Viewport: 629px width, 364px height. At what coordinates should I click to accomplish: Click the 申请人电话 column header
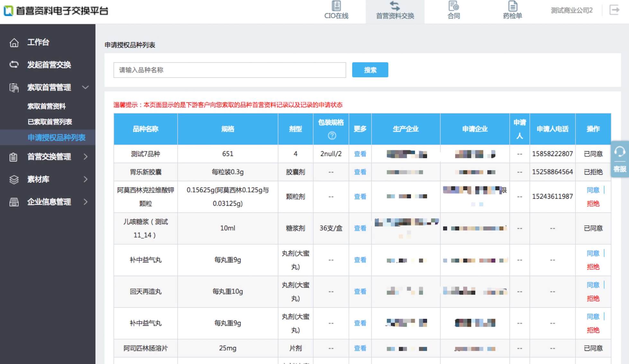tap(552, 129)
